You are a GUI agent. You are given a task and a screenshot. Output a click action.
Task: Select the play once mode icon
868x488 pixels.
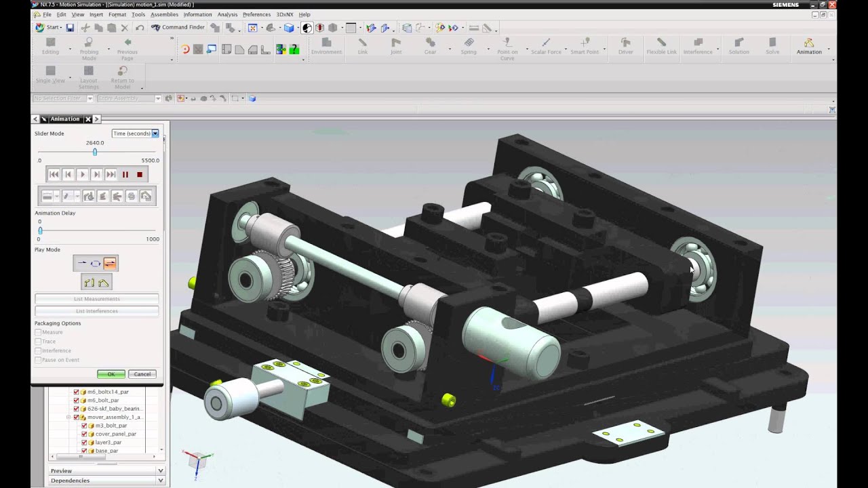82,263
